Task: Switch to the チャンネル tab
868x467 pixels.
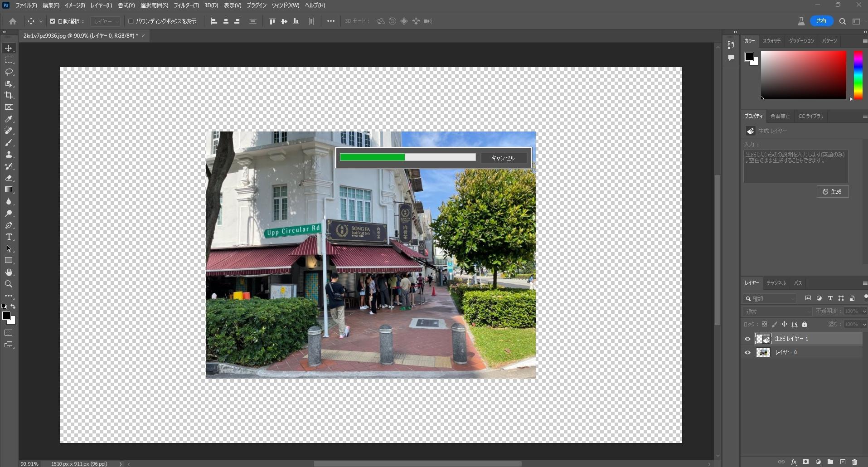Action: click(x=776, y=283)
